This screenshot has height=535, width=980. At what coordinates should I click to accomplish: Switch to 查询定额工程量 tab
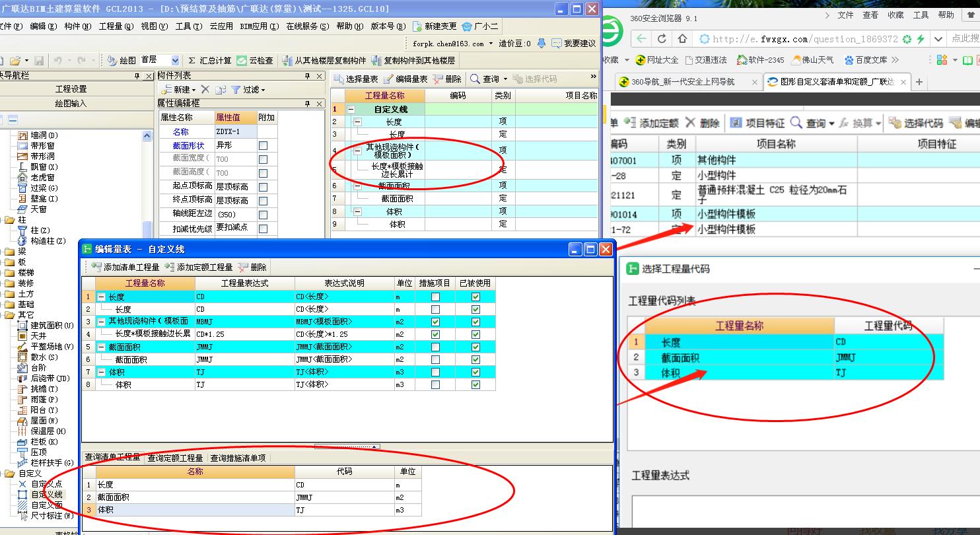click(x=175, y=458)
